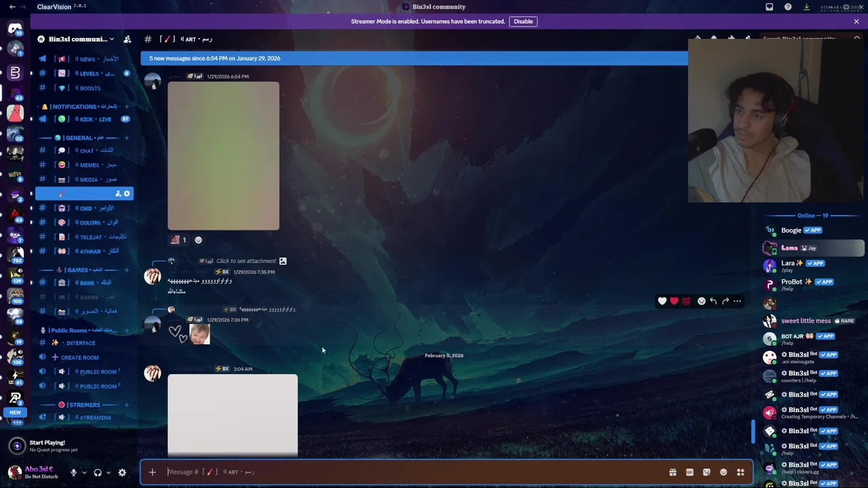Viewport: 868px width, 488px height.
Task: Click to see attachment link in reply
Action: pos(246,261)
